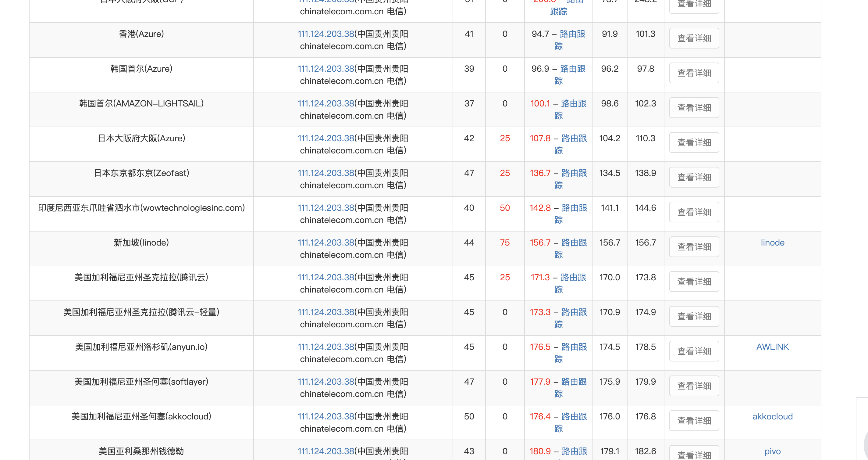Click 查看详细 for 圣克拉拉(腾讯云-轻量) row
Image resolution: width=868 pixels, height=460 pixels.
pos(694,316)
